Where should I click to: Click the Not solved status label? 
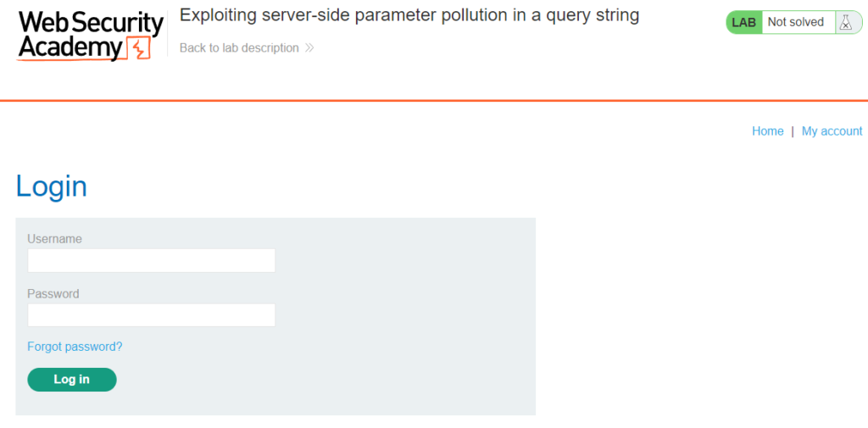[795, 22]
